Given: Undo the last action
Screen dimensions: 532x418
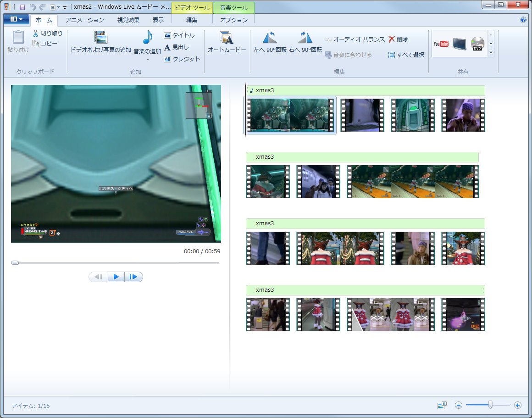Looking at the screenshot, I should coord(33,7).
